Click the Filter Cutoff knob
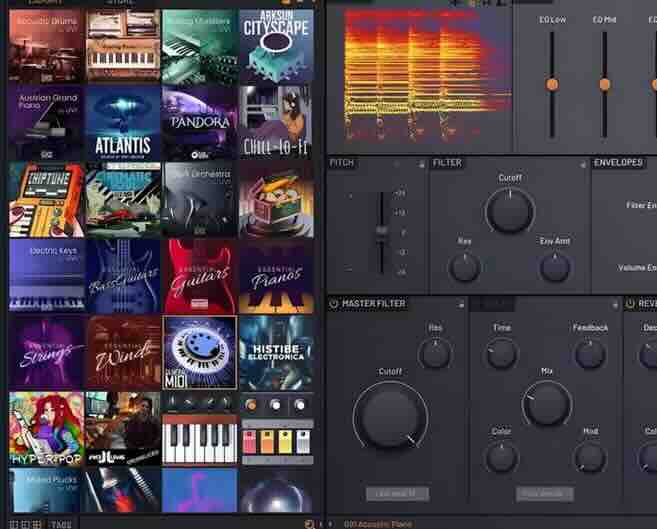 (x=510, y=211)
